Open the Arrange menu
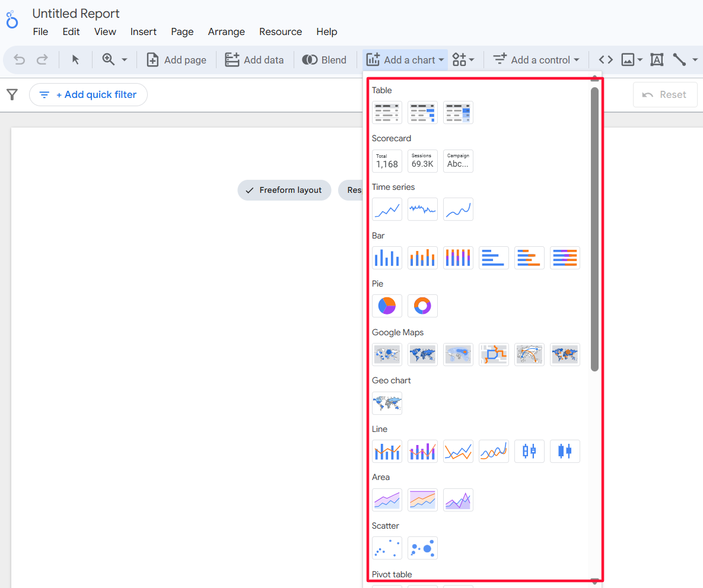The height and width of the screenshot is (588, 703). pos(226,31)
